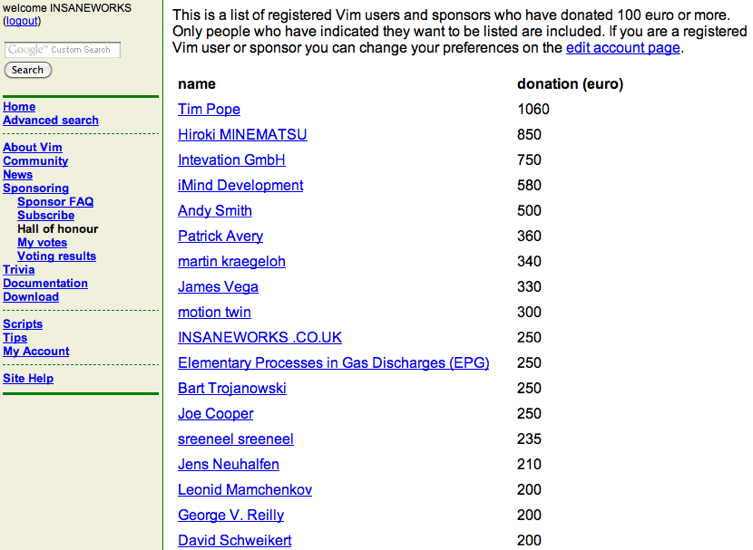
Task: Open Leonid Mamchenkov link
Action: [245, 490]
